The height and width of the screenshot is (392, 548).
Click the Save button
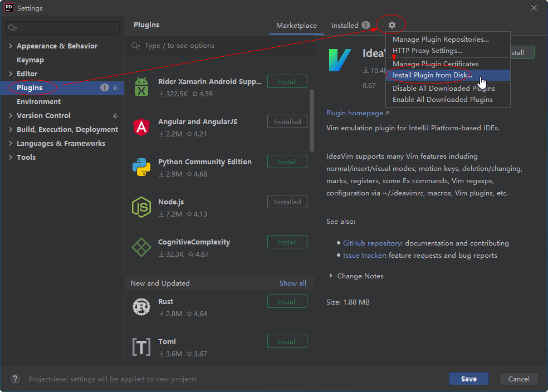(x=469, y=379)
